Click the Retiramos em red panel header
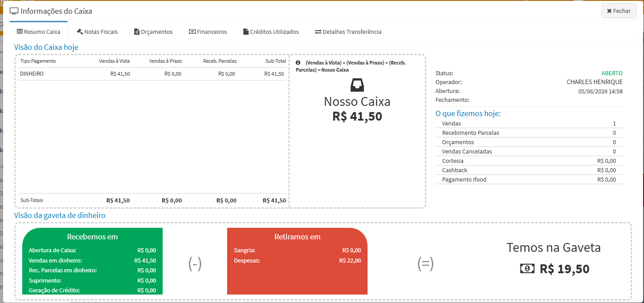The width and height of the screenshot is (644, 303). click(x=297, y=237)
